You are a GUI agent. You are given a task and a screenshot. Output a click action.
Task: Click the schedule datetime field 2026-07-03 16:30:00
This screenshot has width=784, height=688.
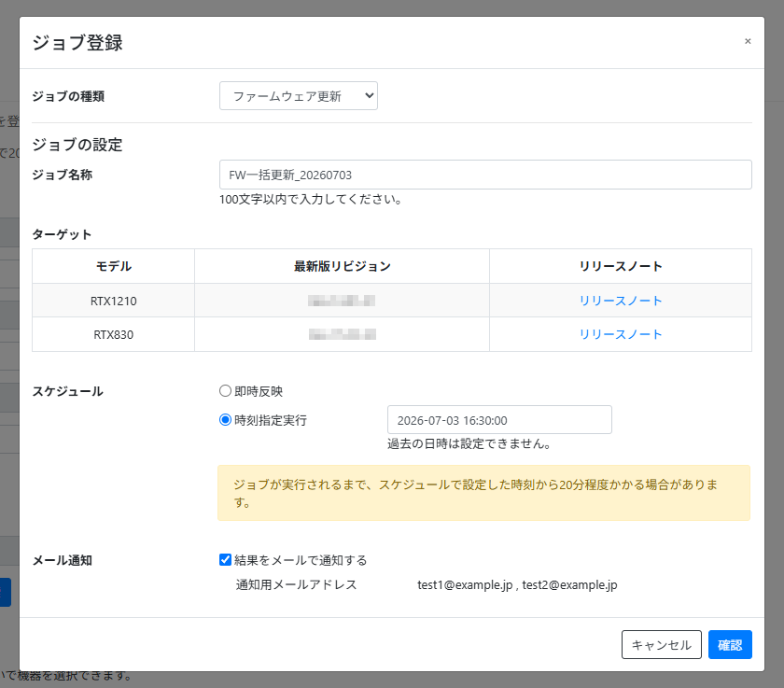pos(499,420)
